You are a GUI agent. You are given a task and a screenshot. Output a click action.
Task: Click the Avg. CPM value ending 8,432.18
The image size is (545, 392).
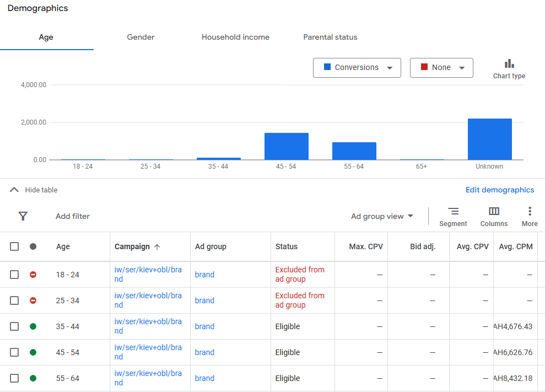pyautogui.click(x=513, y=378)
